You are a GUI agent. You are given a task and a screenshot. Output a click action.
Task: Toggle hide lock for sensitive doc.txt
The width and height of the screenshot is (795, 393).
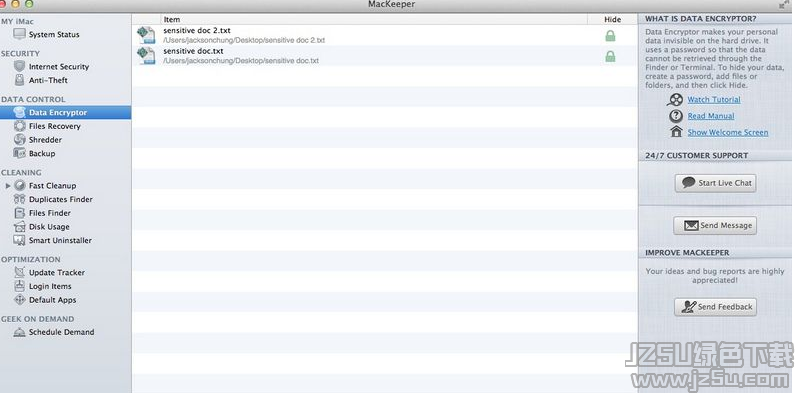(610, 56)
